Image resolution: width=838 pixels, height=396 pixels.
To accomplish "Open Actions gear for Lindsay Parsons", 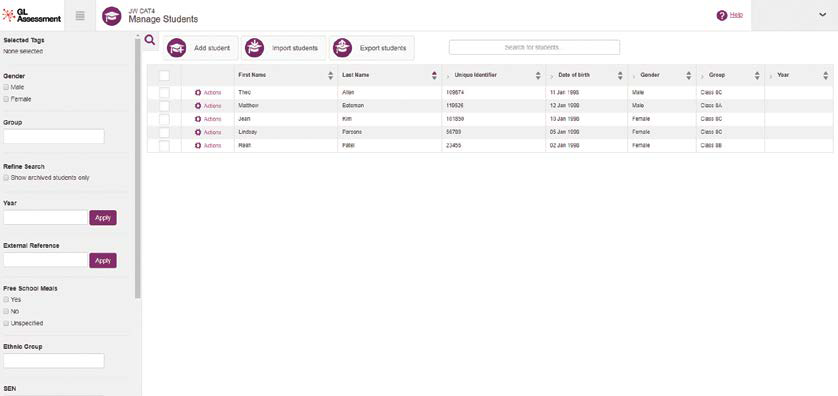I will pos(198,132).
